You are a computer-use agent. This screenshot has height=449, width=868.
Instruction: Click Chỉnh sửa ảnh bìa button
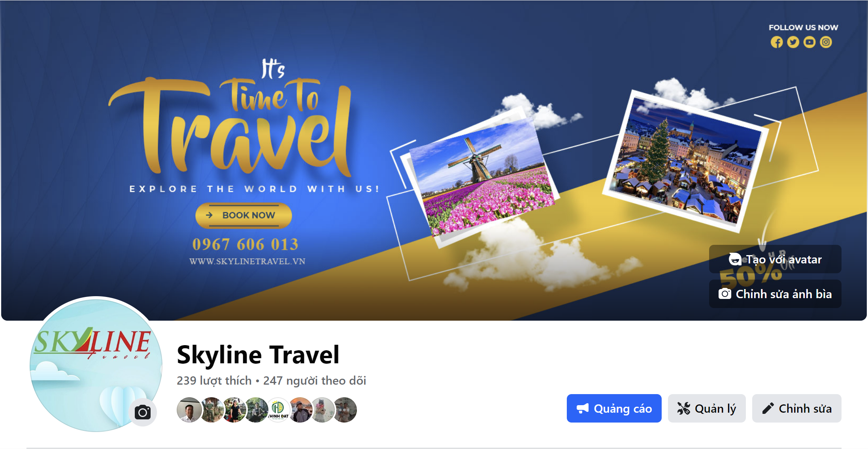775,294
